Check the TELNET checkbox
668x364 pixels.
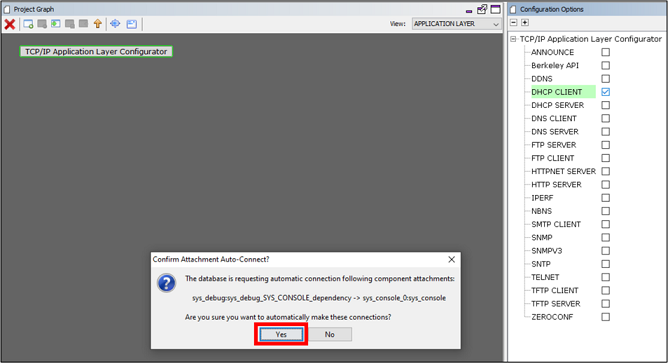click(x=605, y=277)
